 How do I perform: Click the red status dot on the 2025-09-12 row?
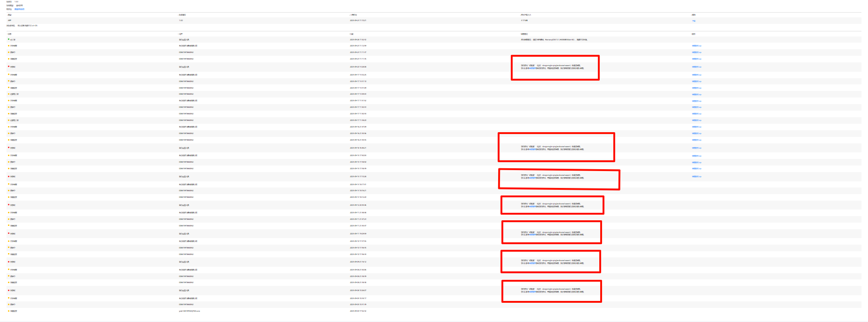click(x=8, y=205)
